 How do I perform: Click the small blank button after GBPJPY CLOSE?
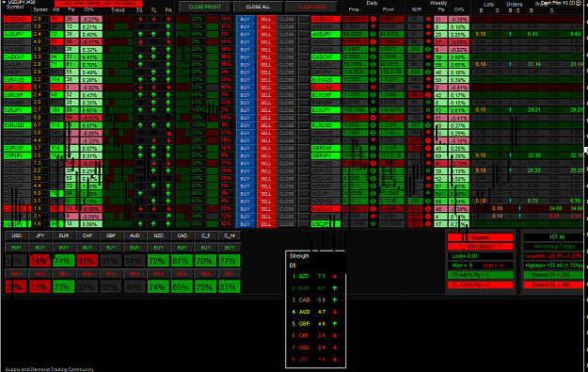[x=304, y=155]
